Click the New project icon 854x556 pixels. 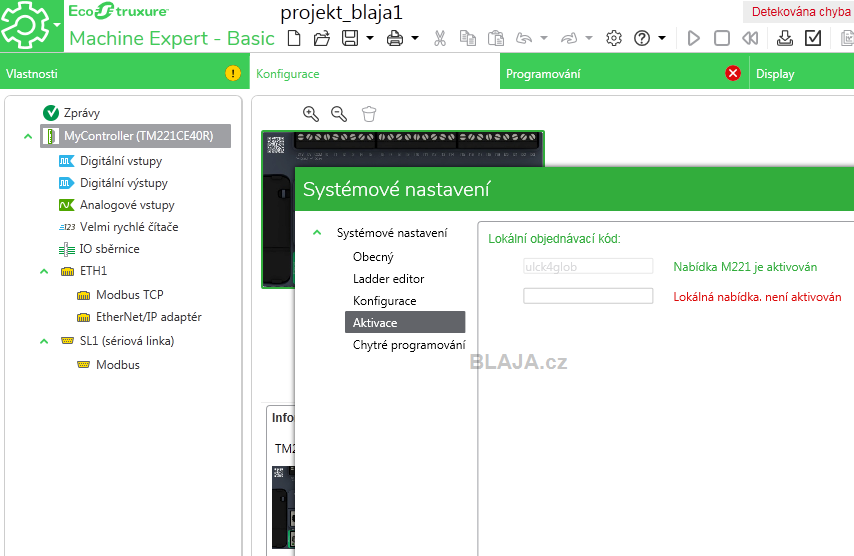[294, 38]
